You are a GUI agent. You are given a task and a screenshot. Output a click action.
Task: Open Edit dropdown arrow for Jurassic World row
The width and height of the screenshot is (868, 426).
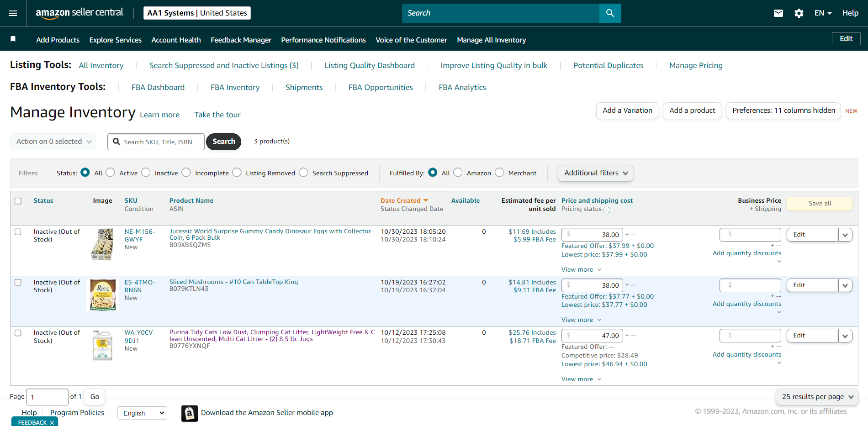pyautogui.click(x=845, y=235)
